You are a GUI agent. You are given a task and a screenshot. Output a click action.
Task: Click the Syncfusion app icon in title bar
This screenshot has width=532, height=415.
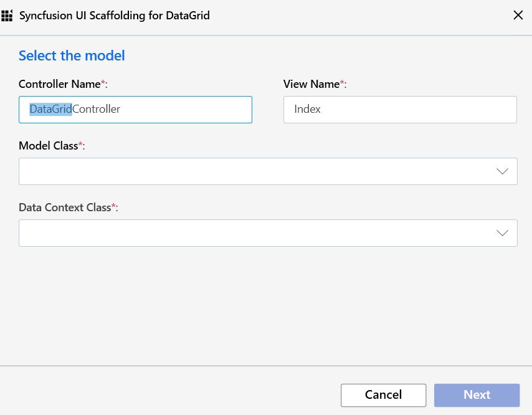point(8,15)
